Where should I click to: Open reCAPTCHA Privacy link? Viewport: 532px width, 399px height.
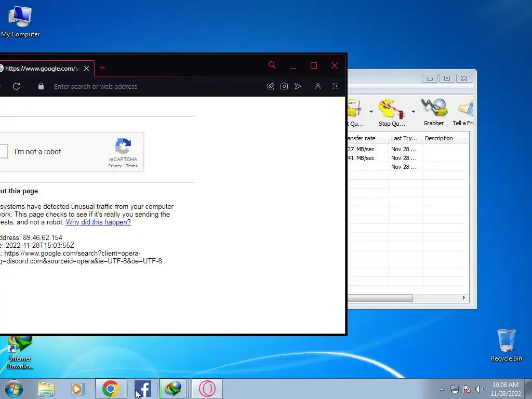pos(115,166)
